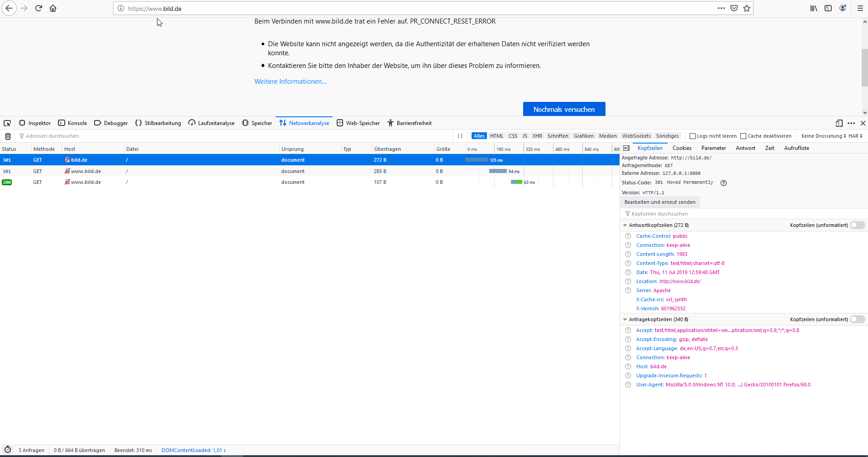868x457 pixels.
Task: Follow the Location header link http://www.bild.de/
Action: click(x=680, y=281)
